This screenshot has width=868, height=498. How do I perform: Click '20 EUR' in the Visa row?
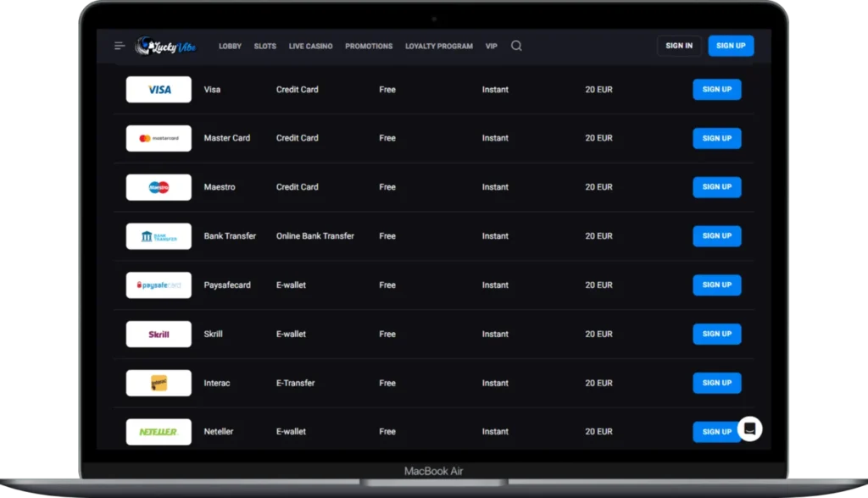pos(599,90)
